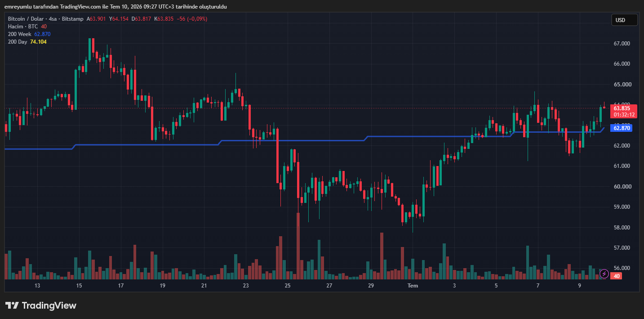Click the 56.000 price axis label
This screenshot has width=644, height=319.
click(622, 268)
